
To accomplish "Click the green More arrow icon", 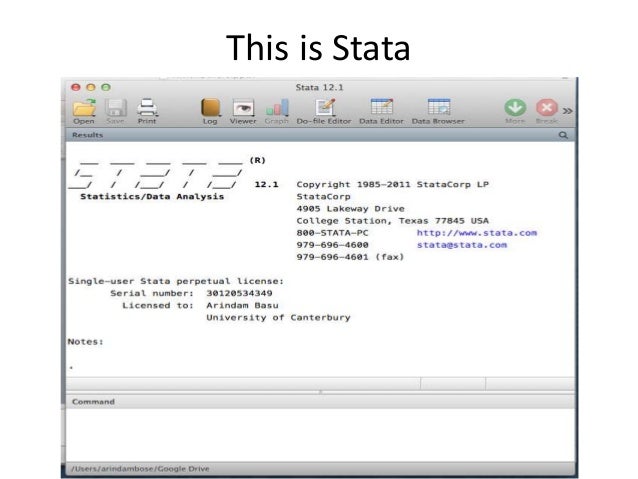I will tap(515, 107).
